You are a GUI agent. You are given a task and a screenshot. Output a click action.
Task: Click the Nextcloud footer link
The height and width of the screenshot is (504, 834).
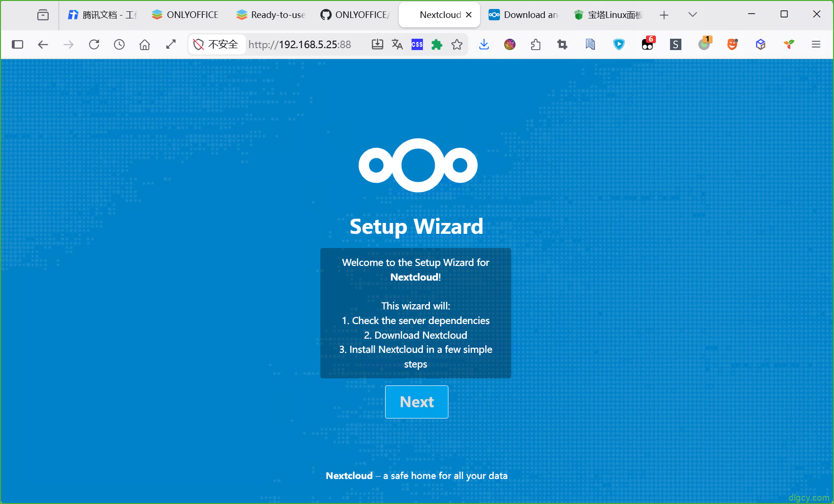[x=349, y=476]
